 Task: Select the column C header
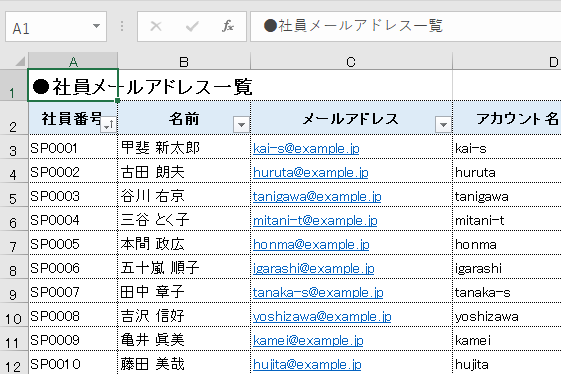351,61
